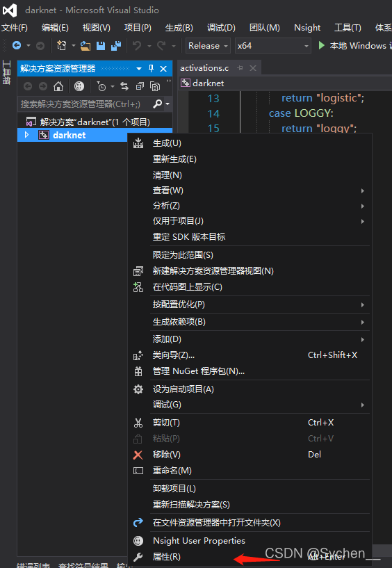The height and width of the screenshot is (568, 392).
Task: Open the search options dropdown arrow in Solution Explorer
Action: [168, 104]
